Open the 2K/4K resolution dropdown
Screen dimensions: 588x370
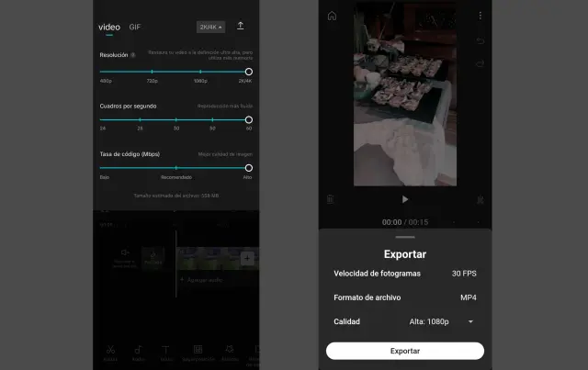pyautogui.click(x=210, y=27)
